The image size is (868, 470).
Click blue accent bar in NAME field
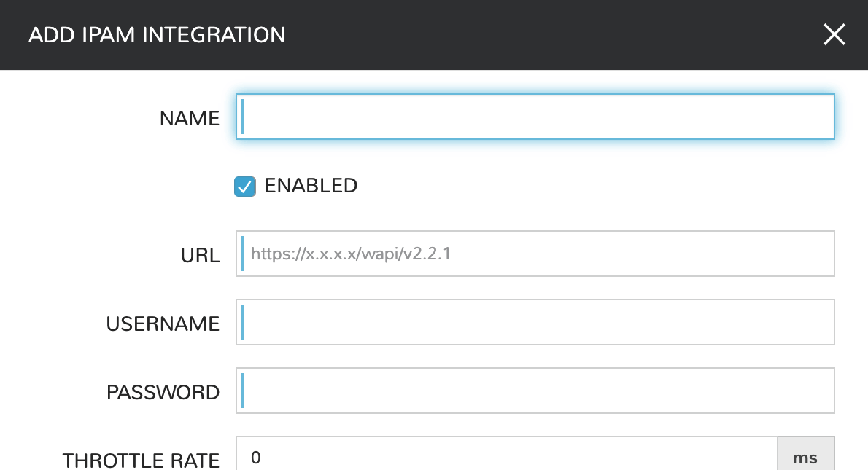[243, 117]
